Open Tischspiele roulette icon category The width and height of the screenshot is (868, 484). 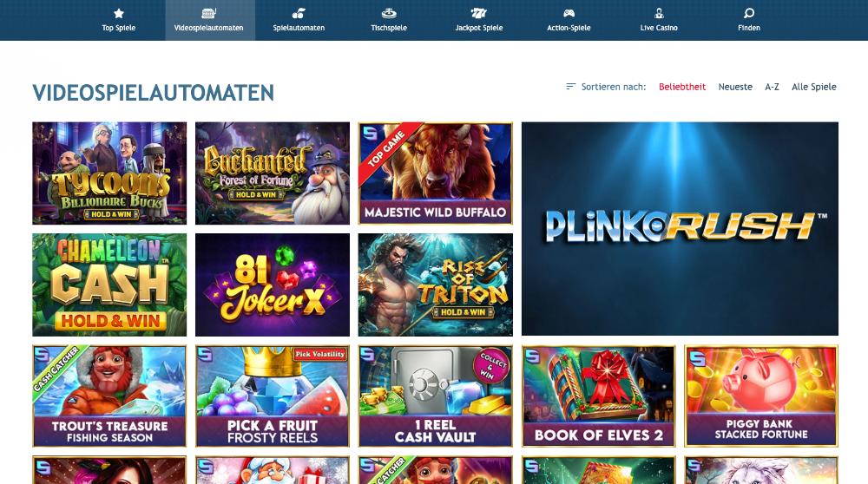click(x=389, y=13)
